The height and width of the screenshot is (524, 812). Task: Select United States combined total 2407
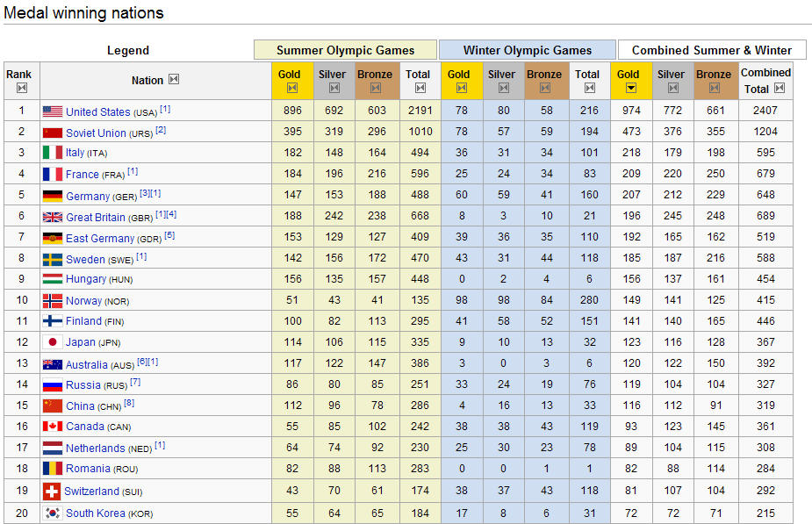pyautogui.click(x=765, y=111)
